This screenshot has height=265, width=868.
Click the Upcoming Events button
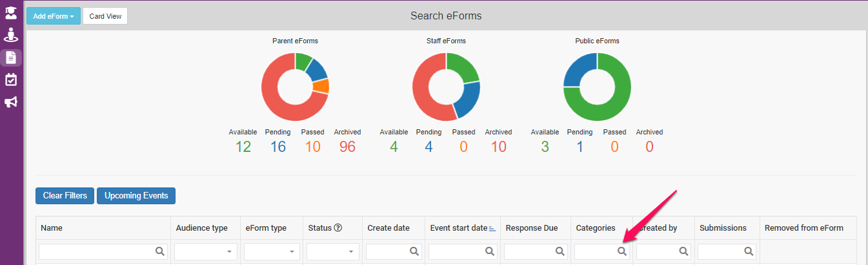click(x=136, y=196)
